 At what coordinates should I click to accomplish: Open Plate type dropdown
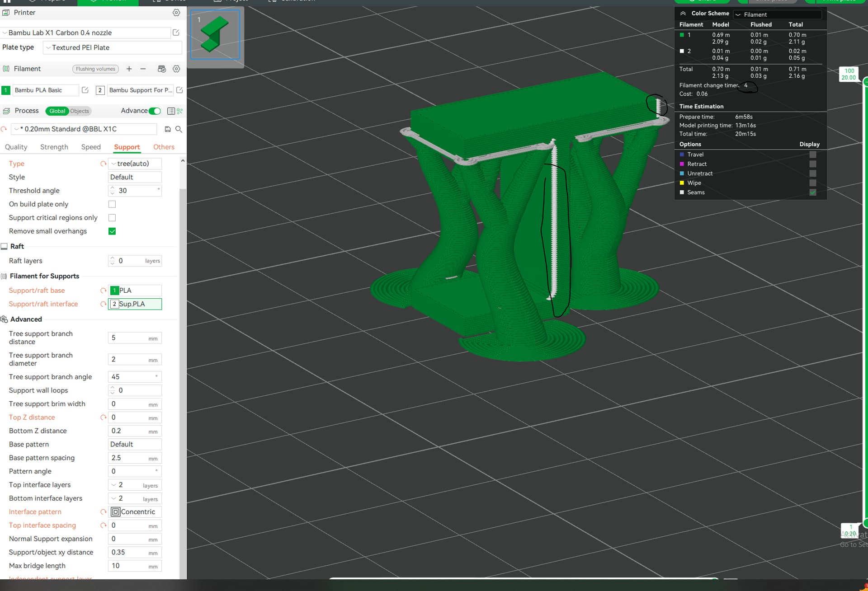pyautogui.click(x=112, y=47)
